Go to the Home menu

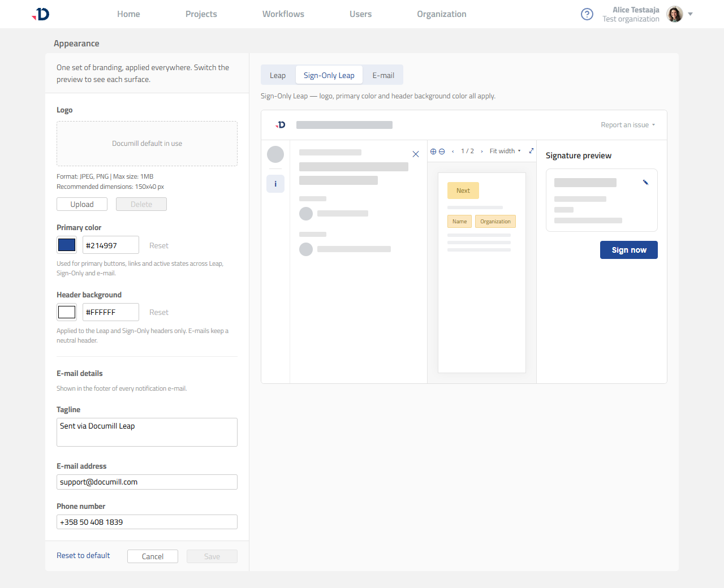click(128, 14)
